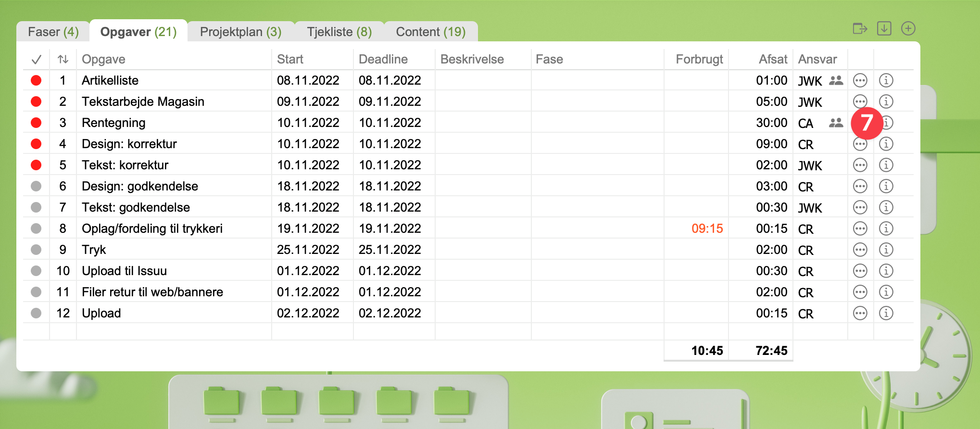
Task: Click the download/import arrow icon
Action: click(884, 28)
